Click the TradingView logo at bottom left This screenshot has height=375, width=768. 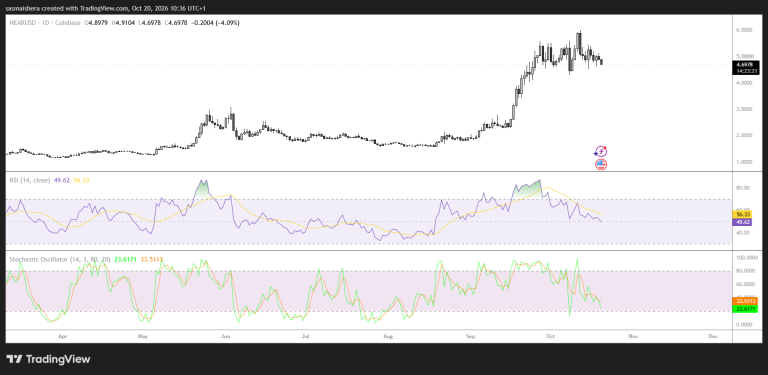[x=48, y=359]
